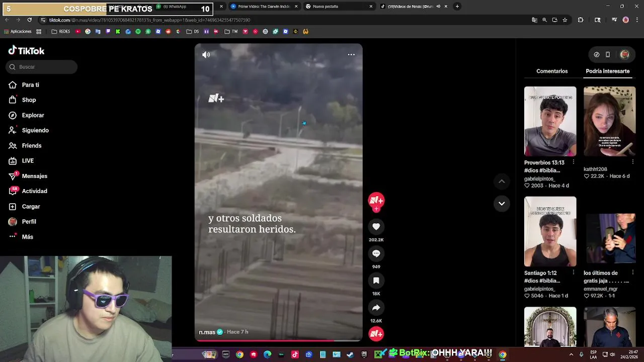
Task: Seek on the red video progress bar
Action: click(278, 340)
